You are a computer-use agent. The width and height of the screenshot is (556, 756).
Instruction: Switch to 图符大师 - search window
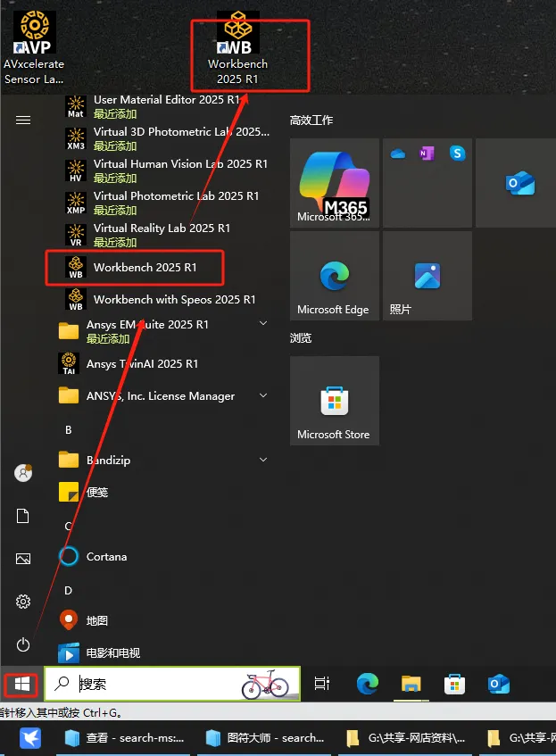tap(265, 737)
